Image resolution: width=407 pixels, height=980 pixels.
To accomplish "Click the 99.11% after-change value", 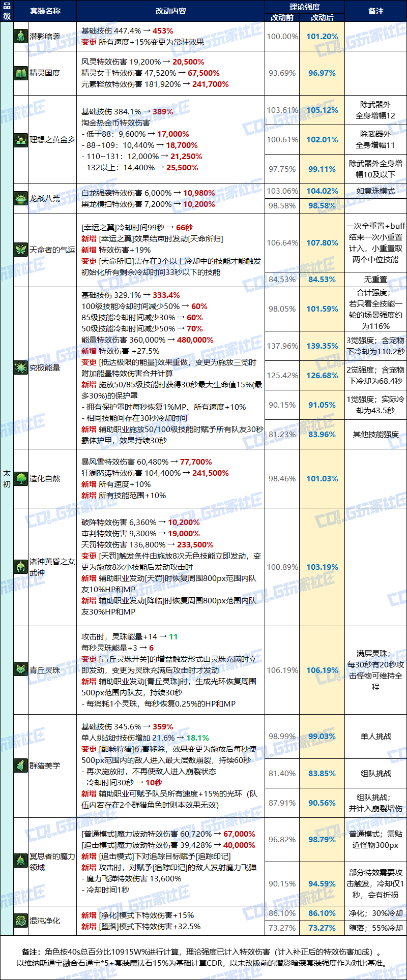I will pos(322,169).
